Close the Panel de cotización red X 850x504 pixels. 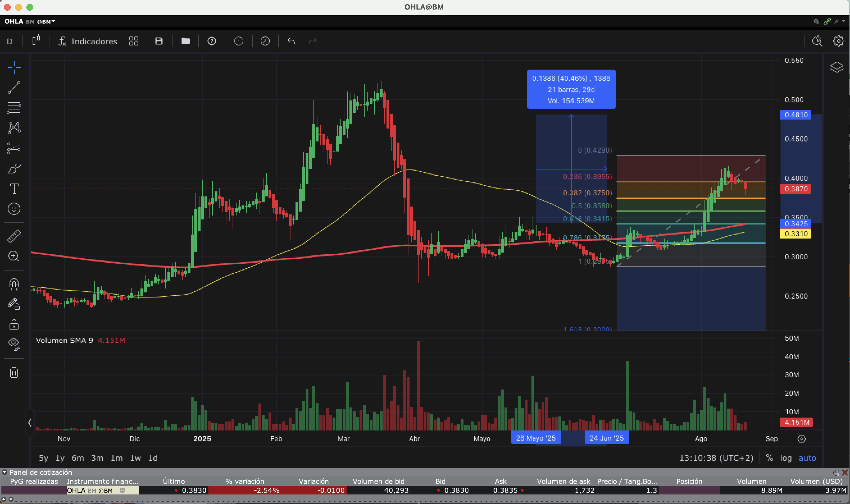point(845,472)
